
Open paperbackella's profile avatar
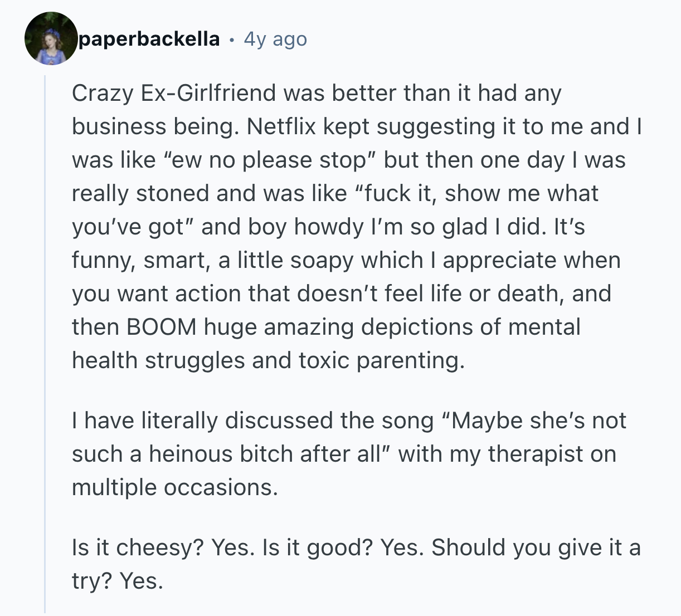(51, 39)
